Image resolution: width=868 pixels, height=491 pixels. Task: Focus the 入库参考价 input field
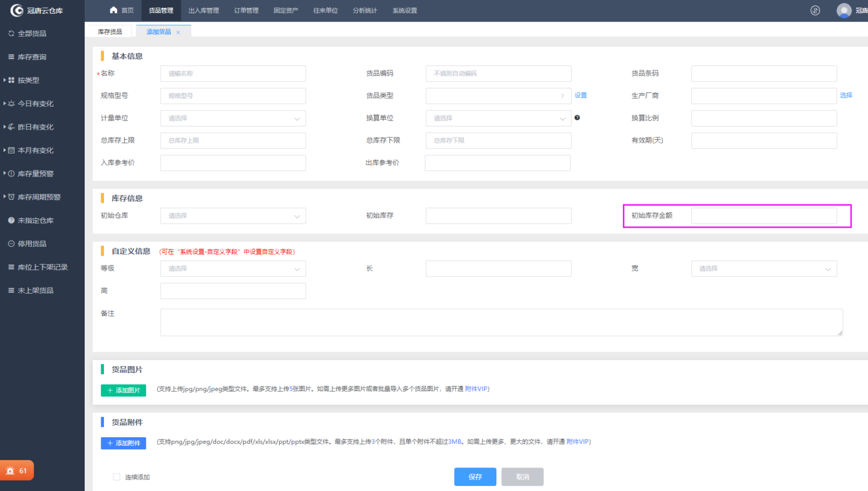pos(233,163)
